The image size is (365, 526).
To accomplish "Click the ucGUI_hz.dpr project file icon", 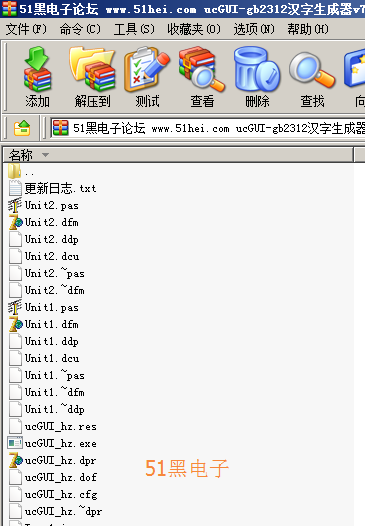I will 15,460.
